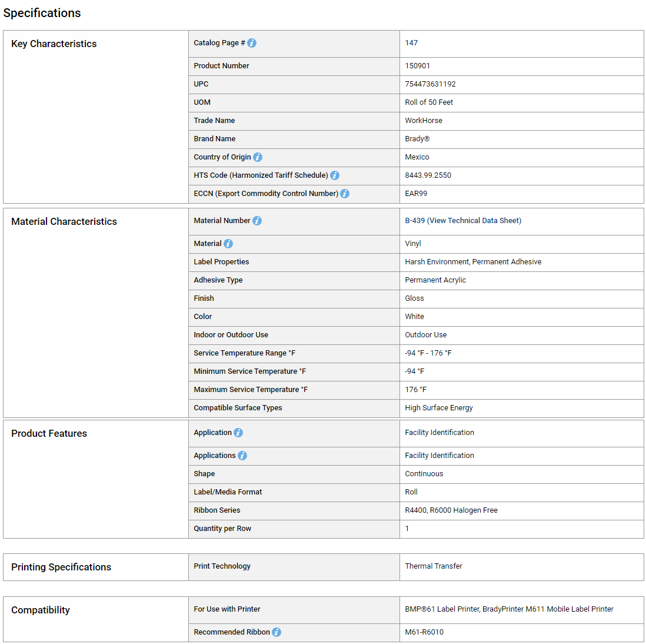Click info icon beside Catalog Page #
This screenshot has width=646, height=644.
(252, 43)
